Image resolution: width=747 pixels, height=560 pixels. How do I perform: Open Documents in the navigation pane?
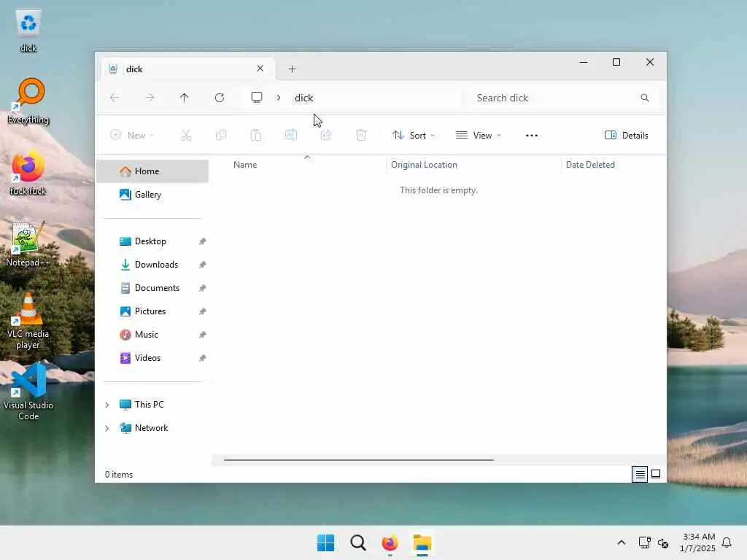point(152,288)
